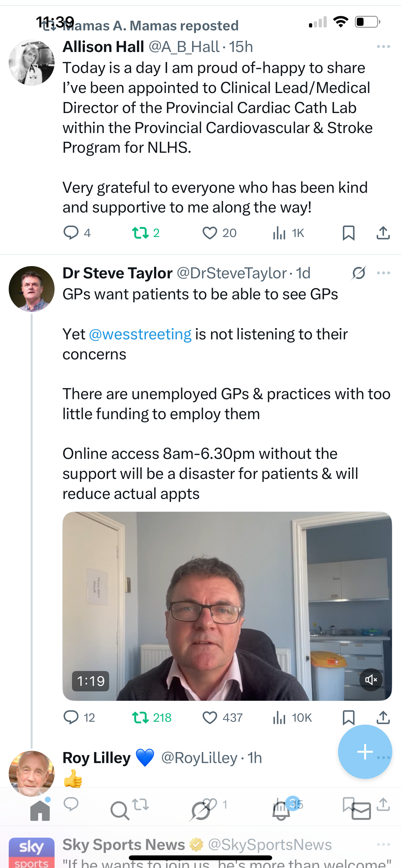
Task: Open more options on Allison Hall's tweet
Action: pos(384,46)
